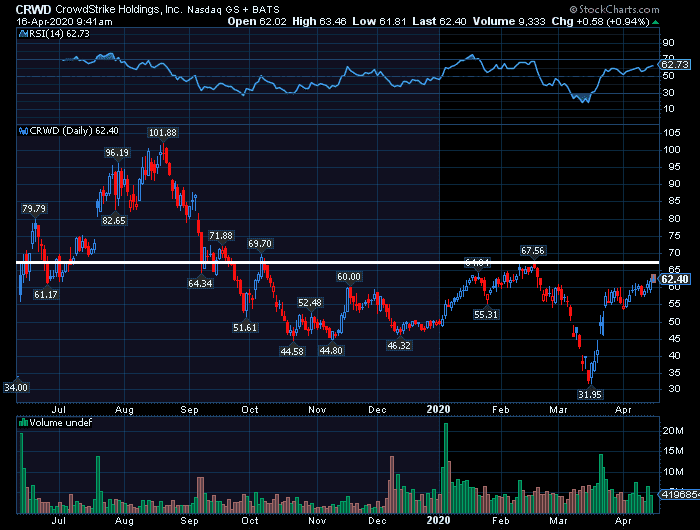Click the Volume 9,333 header value
This screenshot has height=530, width=700.
pos(509,21)
